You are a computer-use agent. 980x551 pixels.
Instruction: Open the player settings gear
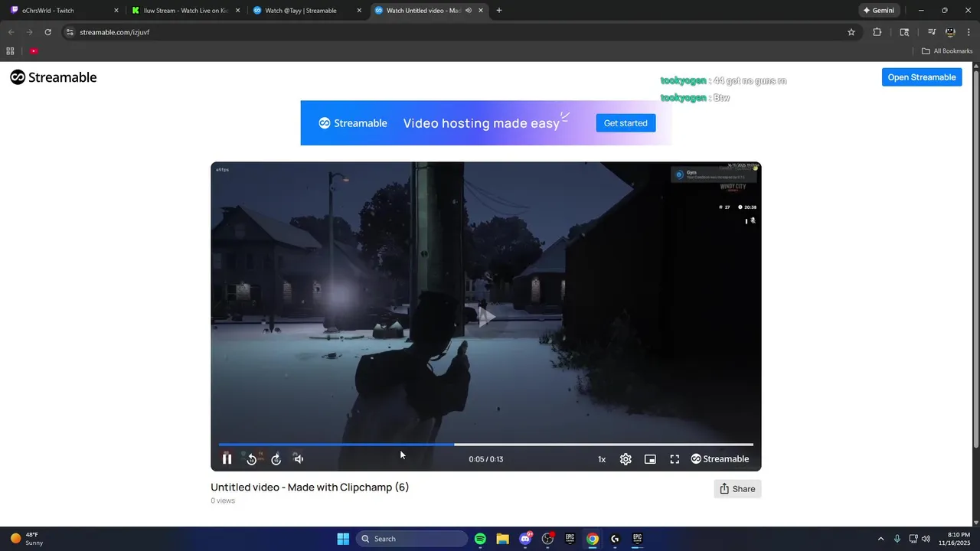coord(626,459)
